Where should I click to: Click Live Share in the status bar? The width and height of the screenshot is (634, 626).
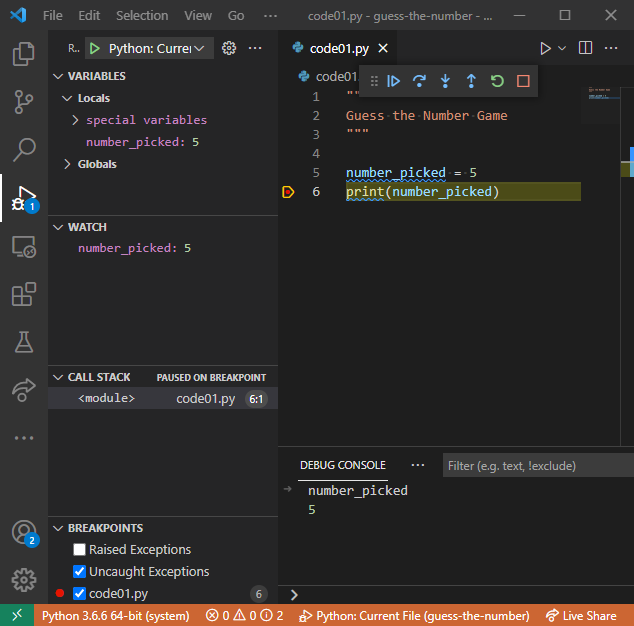(x=581, y=616)
